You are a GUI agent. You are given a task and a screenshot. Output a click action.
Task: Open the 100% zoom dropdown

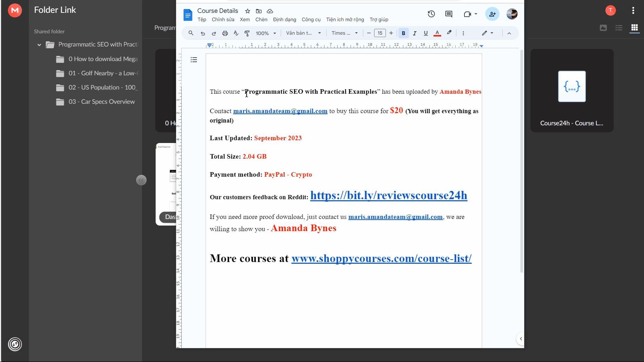point(266,33)
